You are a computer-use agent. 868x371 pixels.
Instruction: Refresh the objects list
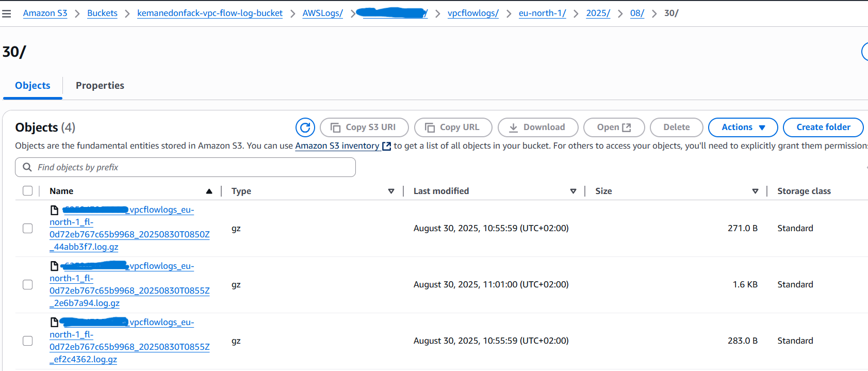pyautogui.click(x=305, y=127)
